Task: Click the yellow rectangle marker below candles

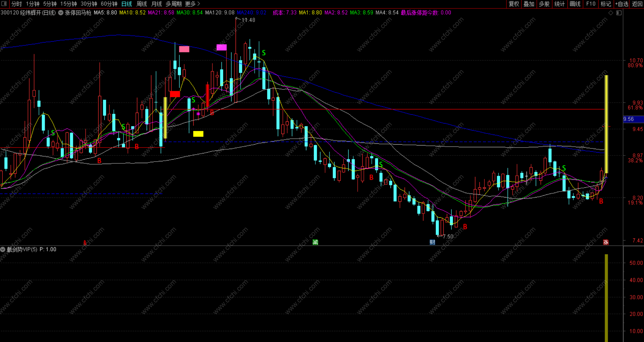Action: (198, 134)
